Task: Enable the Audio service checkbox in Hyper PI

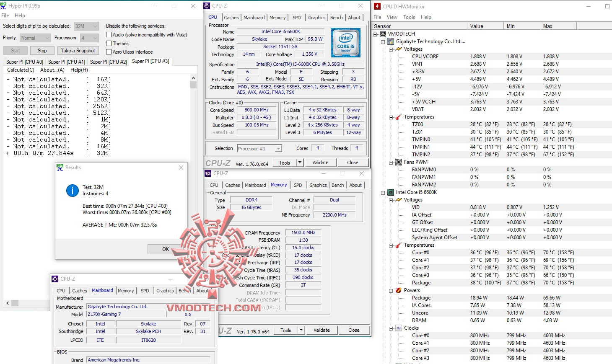Action: click(109, 35)
